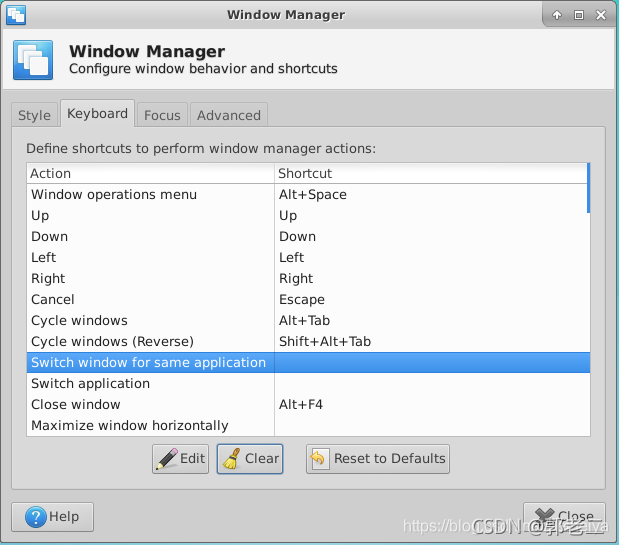Select the Left action row

point(308,257)
